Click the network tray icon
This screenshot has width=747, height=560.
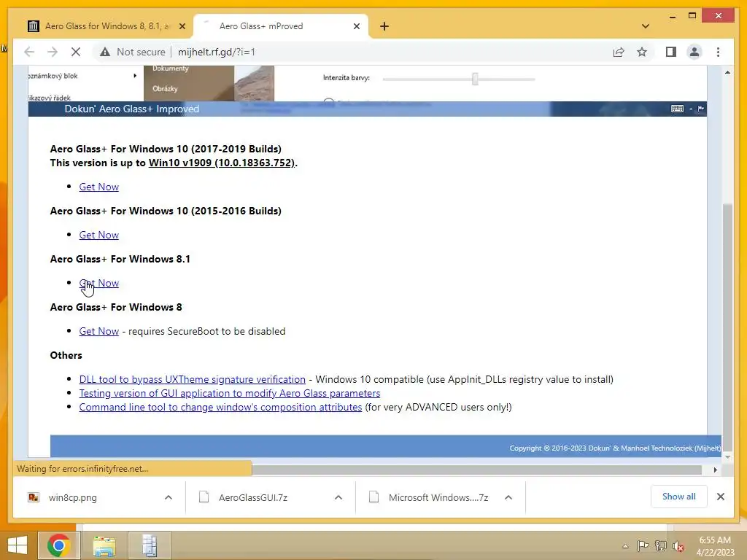[660, 546]
